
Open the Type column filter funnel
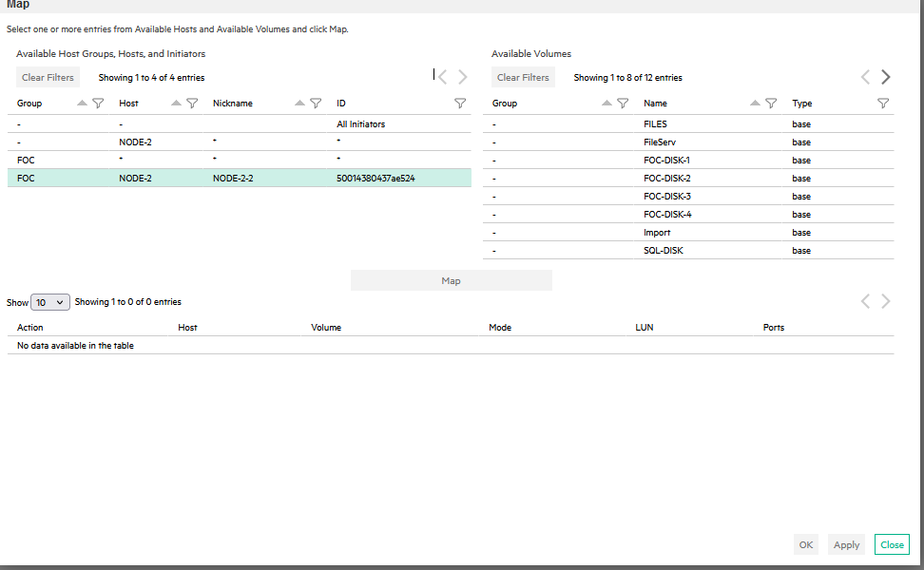pyautogui.click(x=883, y=103)
